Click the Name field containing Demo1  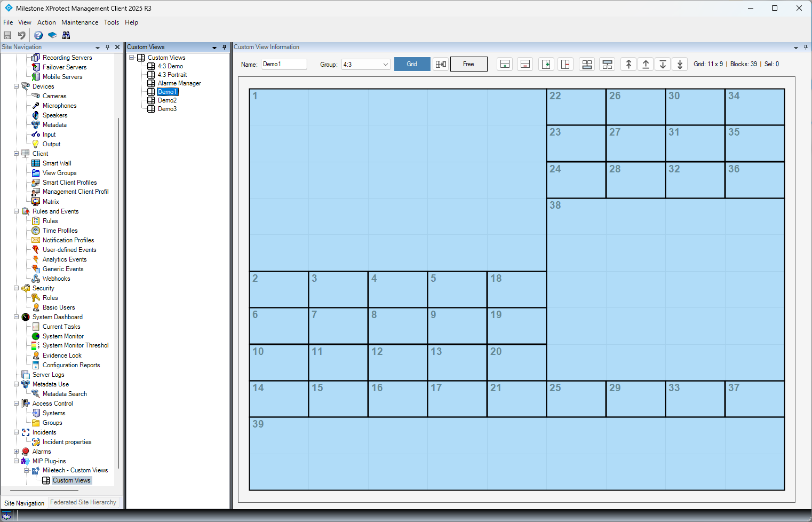(x=284, y=64)
